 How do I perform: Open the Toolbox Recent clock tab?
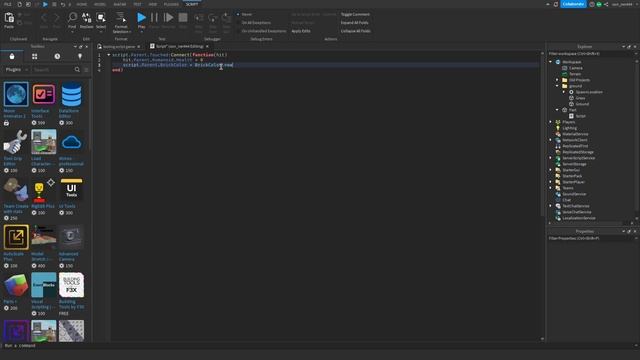pyautogui.click(x=57, y=56)
